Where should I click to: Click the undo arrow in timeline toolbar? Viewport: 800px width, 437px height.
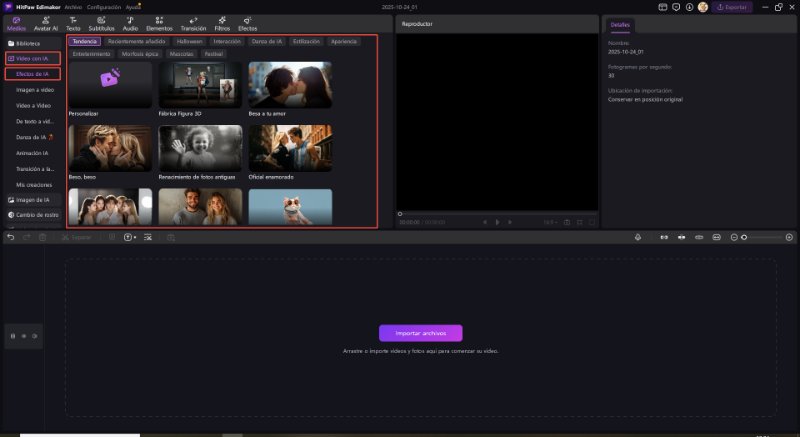click(x=11, y=237)
